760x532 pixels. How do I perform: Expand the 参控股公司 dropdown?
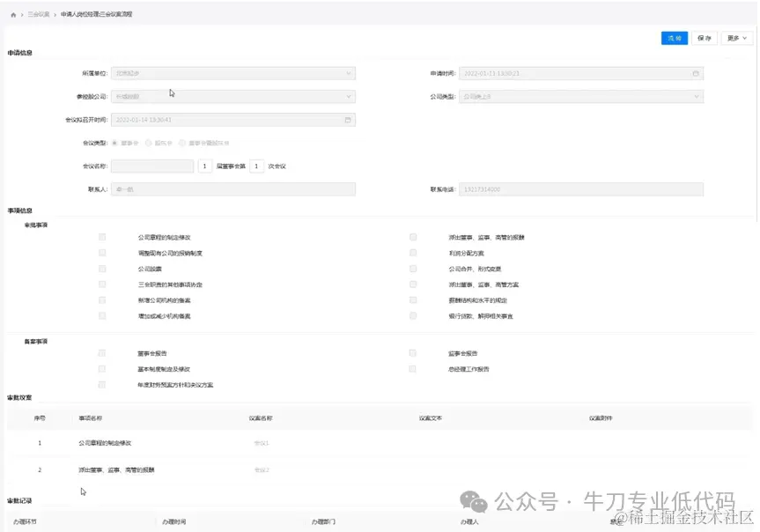click(233, 97)
